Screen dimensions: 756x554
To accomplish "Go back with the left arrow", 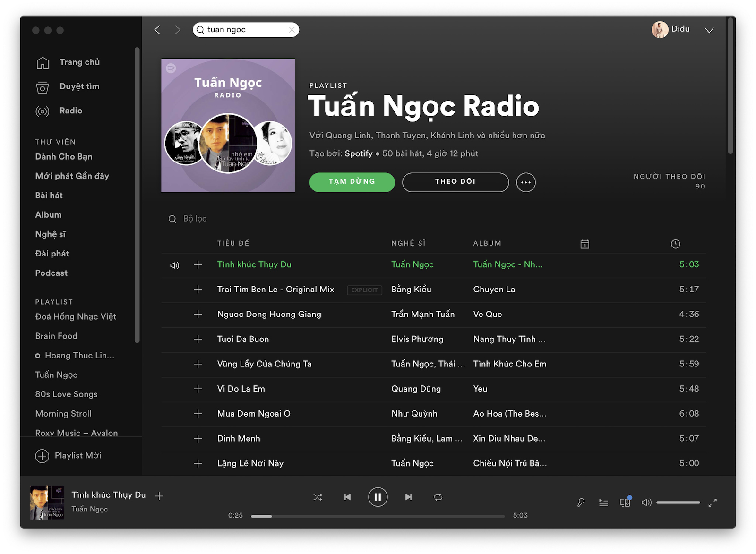I will click(157, 30).
